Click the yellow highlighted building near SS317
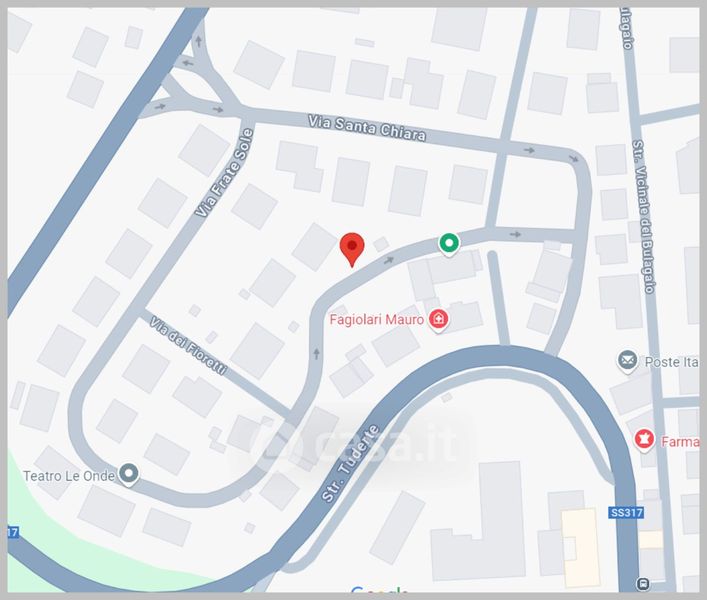The width and height of the screenshot is (707, 600). pyautogui.click(x=581, y=547)
